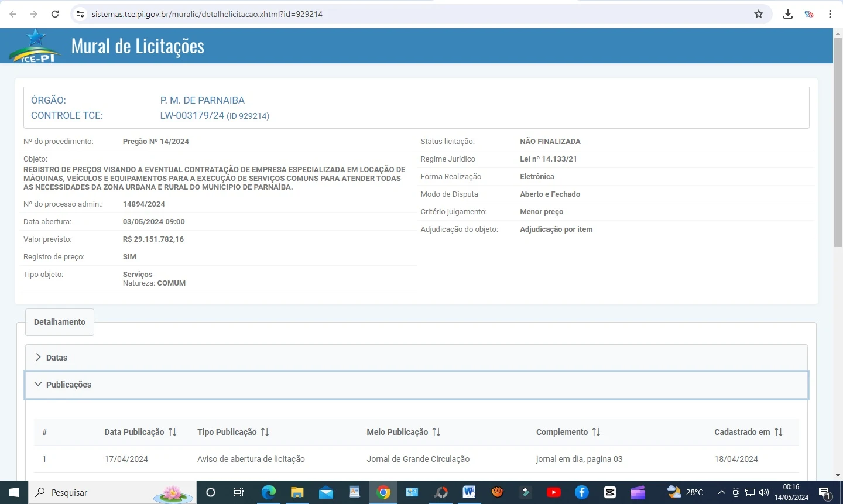
Task: Open Cortana circle icon on taskbar
Action: pyautogui.click(x=211, y=492)
